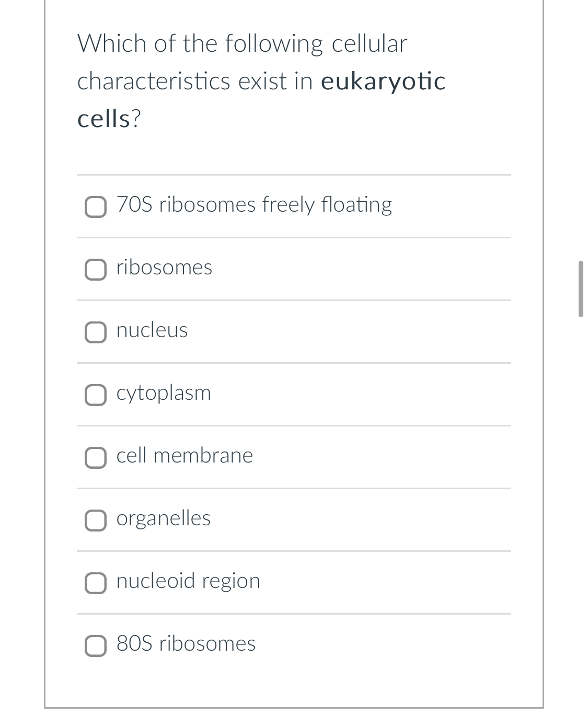Click the "nucleoid region" answer text
Viewport: 588px width, 716px height.
pyautogui.click(x=188, y=581)
